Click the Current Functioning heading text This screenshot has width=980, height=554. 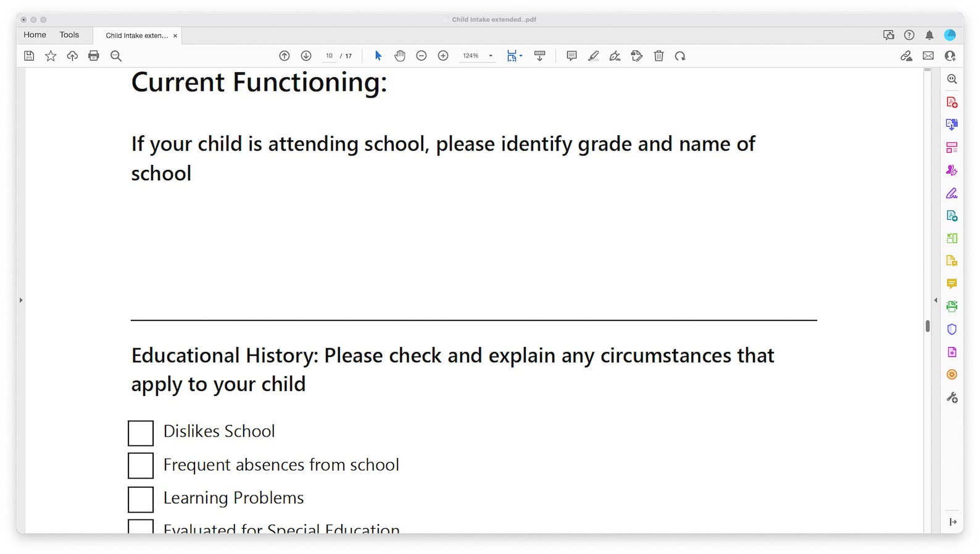(x=259, y=83)
